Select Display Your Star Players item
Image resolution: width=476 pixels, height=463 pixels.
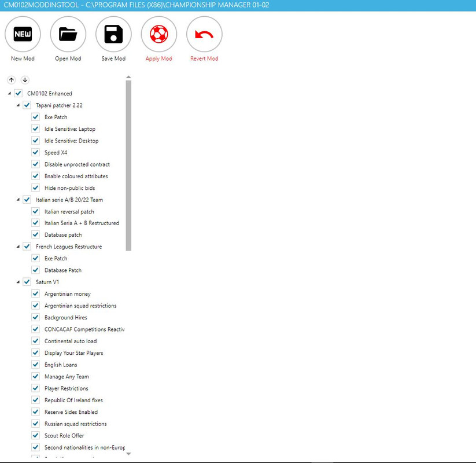tap(74, 353)
